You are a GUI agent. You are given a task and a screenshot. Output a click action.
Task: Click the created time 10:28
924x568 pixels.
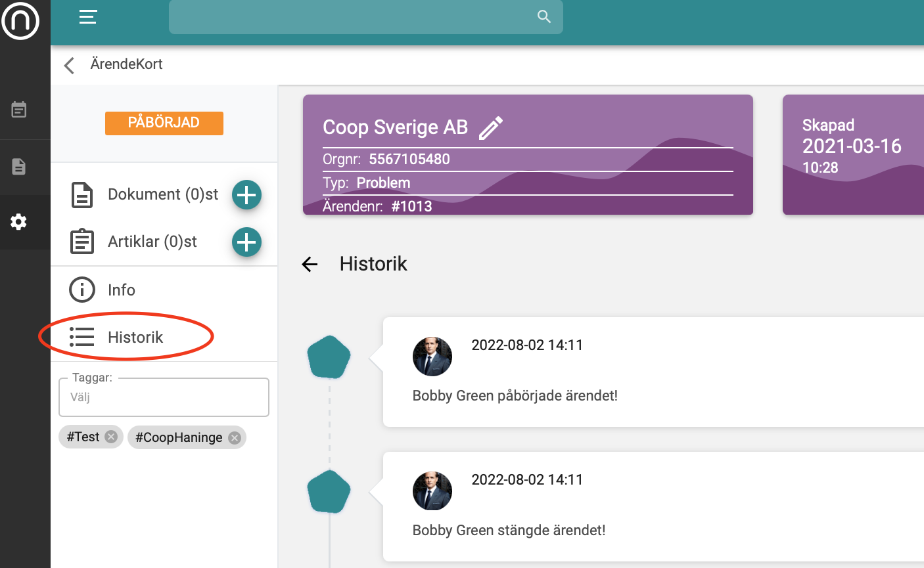click(820, 168)
